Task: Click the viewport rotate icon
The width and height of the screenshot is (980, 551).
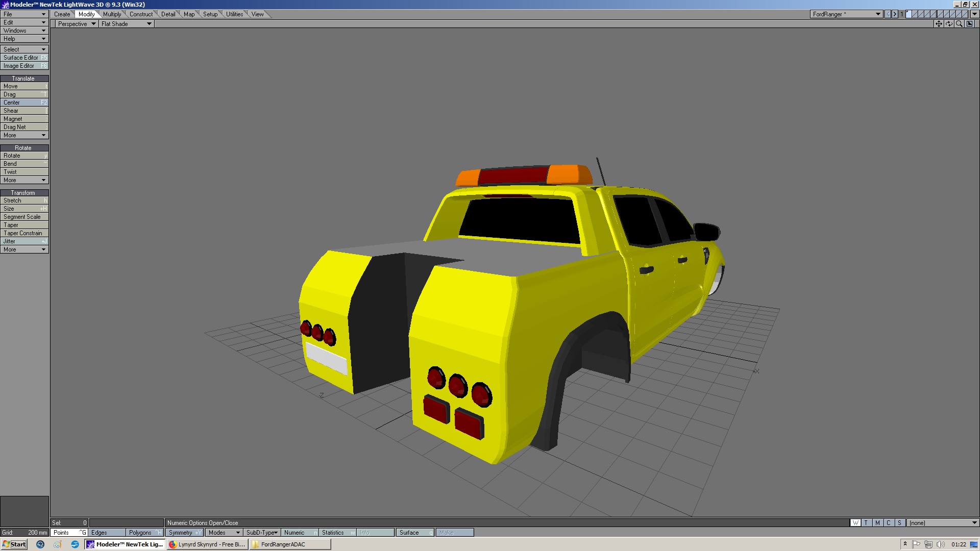Action: (x=949, y=24)
